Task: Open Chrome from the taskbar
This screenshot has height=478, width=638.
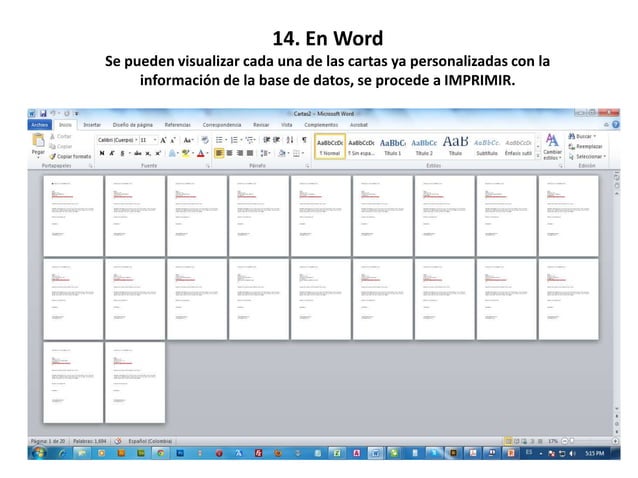Action: 161,453
